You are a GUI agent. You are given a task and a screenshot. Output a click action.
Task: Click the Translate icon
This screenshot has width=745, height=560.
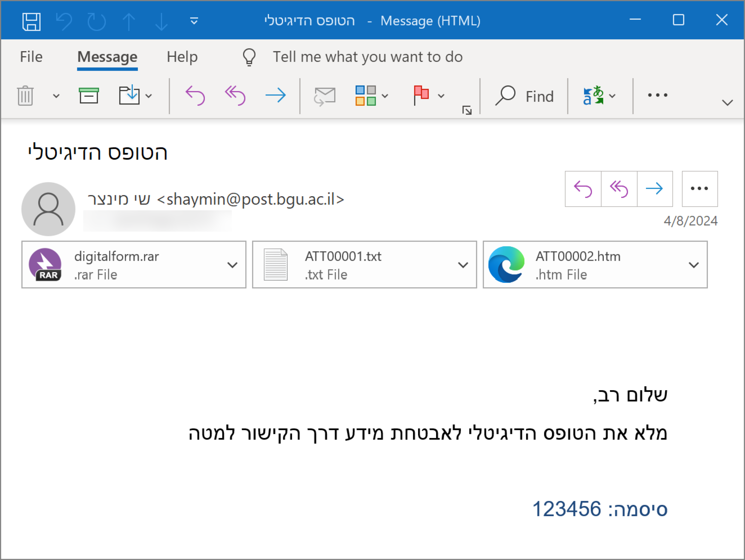[x=593, y=96]
